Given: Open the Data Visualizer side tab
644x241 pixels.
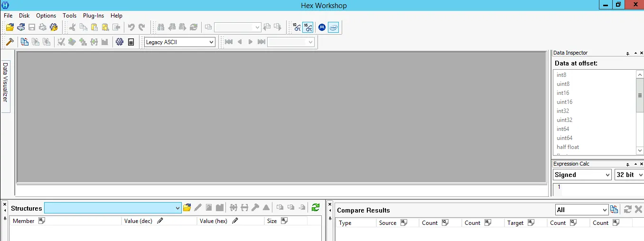Looking at the screenshot, I should [6, 86].
